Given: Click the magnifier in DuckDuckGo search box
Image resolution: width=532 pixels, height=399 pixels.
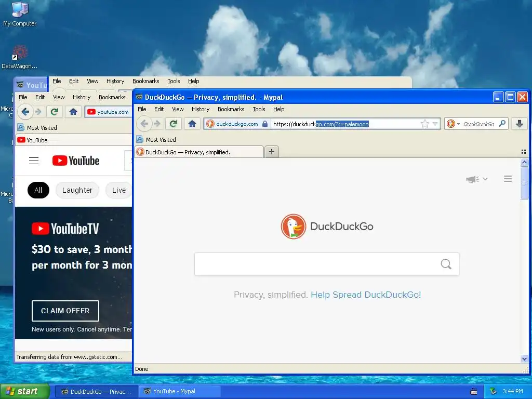Looking at the screenshot, I should (x=446, y=264).
